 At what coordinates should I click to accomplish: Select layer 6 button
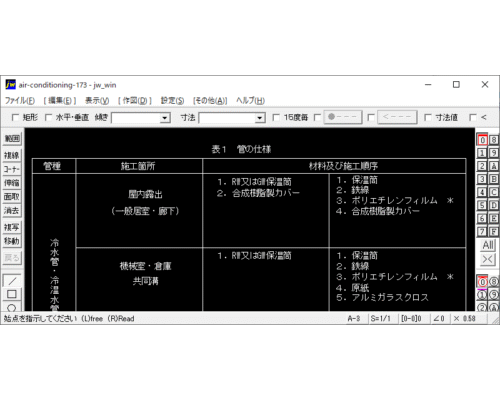(482, 218)
